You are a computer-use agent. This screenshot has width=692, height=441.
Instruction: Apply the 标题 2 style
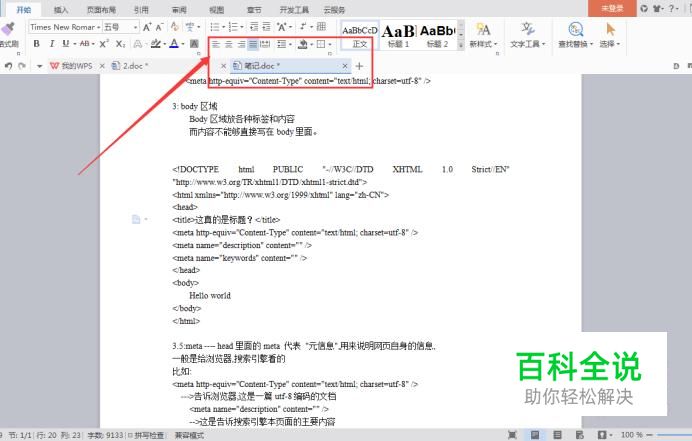click(x=437, y=36)
